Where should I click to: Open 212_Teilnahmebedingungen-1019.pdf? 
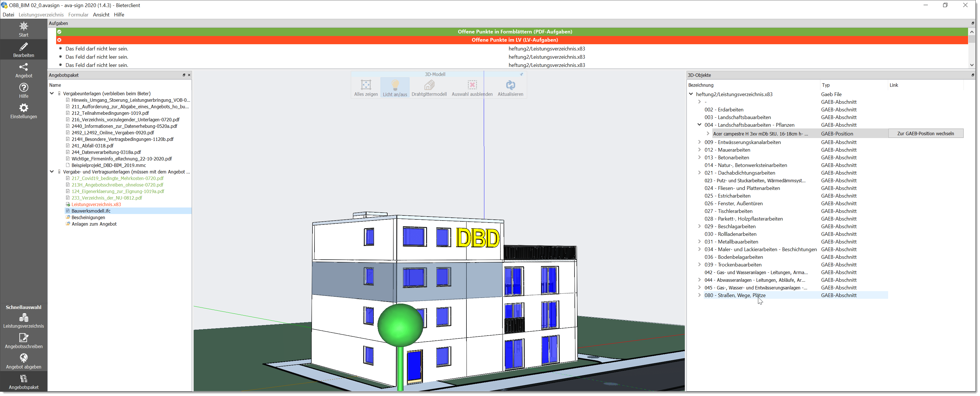coord(110,113)
